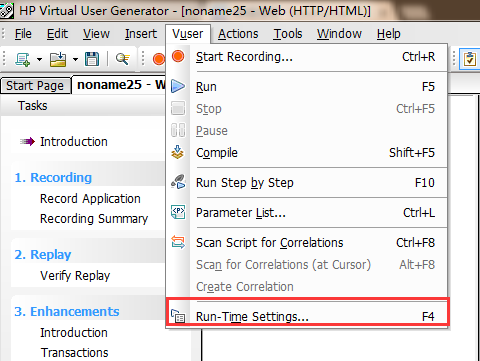This screenshot has width=480, height=361.
Task: Click the purple arrow beside Introduction
Action: (x=27, y=142)
